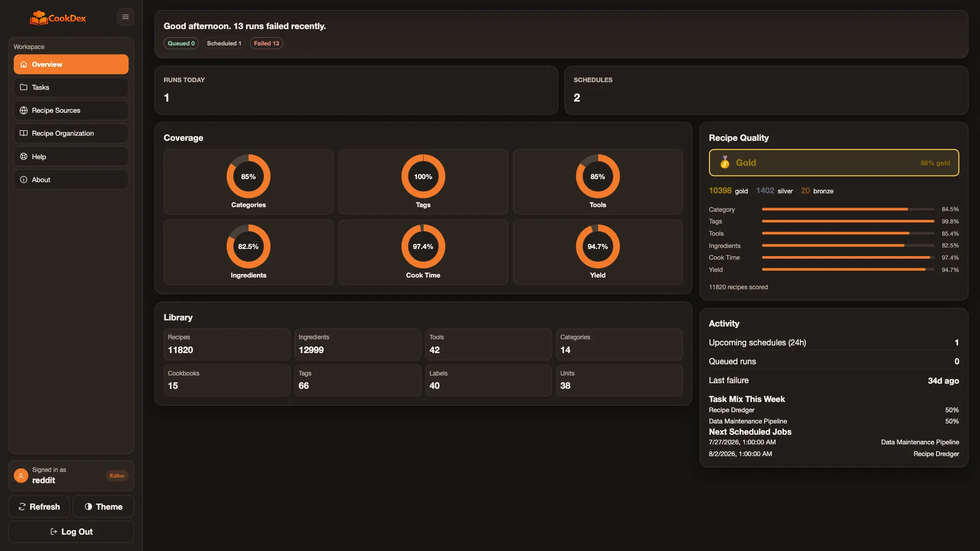Collapse sidebar with the hamburger menu icon
Screen dimensions: 980x551
(126, 17)
